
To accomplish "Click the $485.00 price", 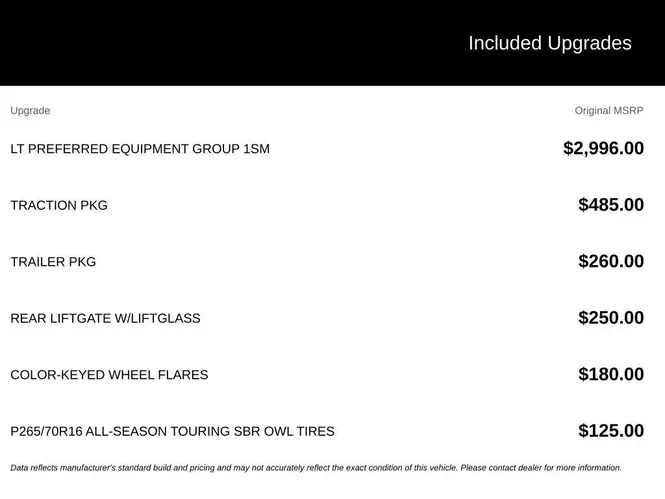I will (x=611, y=205).
